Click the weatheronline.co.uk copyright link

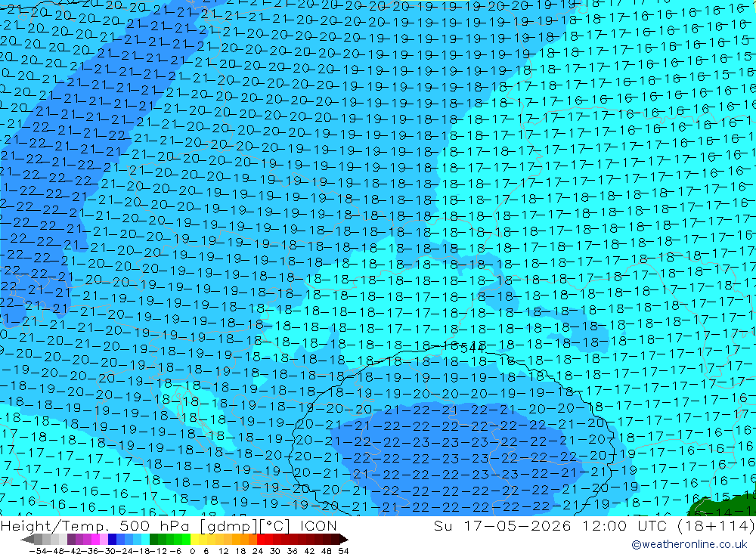(x=689, y=544)
